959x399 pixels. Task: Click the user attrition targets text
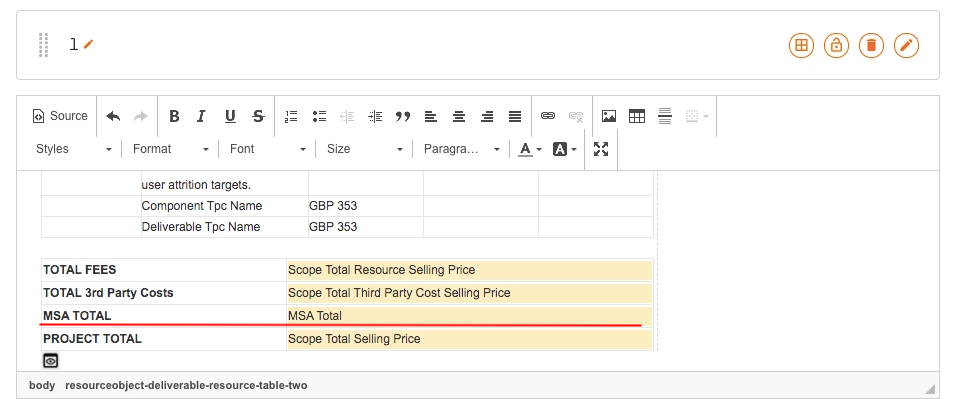[196, 185]
